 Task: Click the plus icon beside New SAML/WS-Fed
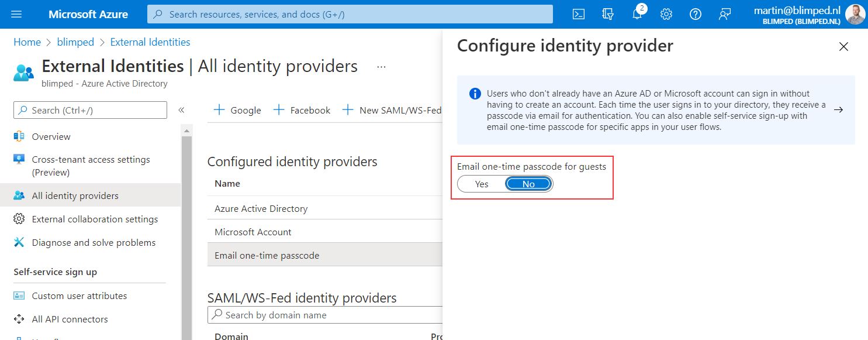point(348,110)
